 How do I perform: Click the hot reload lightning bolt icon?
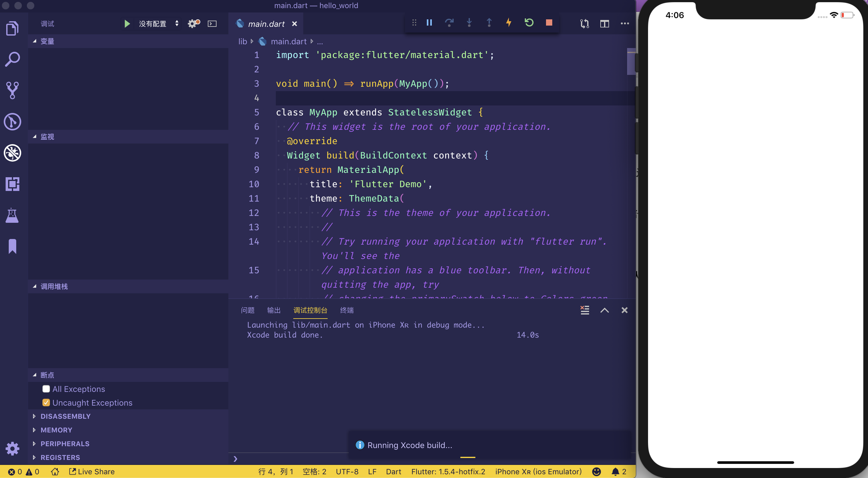(509, 23)
